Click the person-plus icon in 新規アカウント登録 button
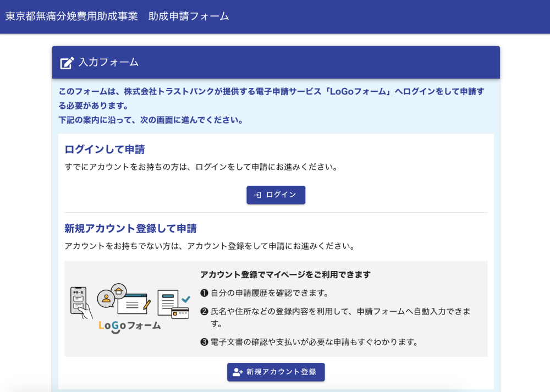Image resolution: width=550 pixels, height=392 pixels. click(238, 372)
